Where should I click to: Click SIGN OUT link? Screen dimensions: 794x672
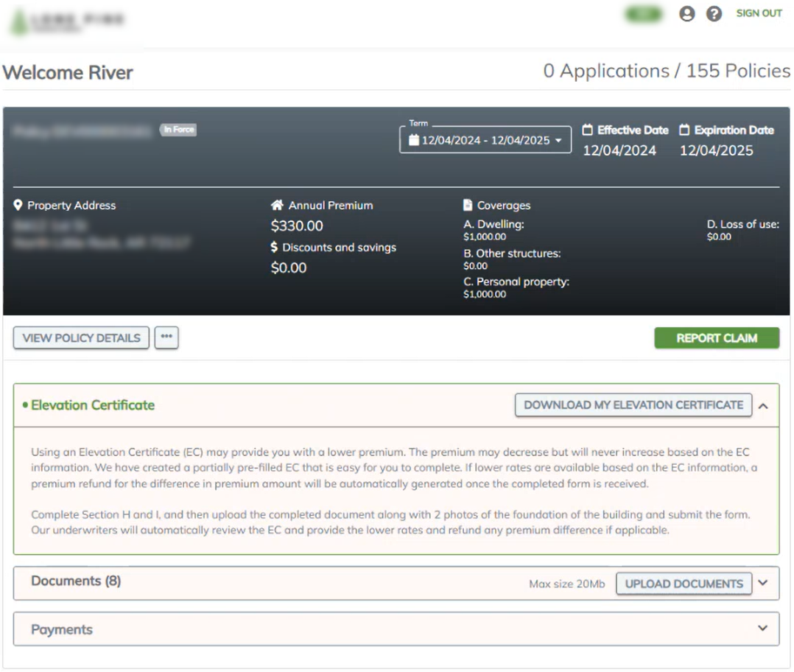pos(759,13)
